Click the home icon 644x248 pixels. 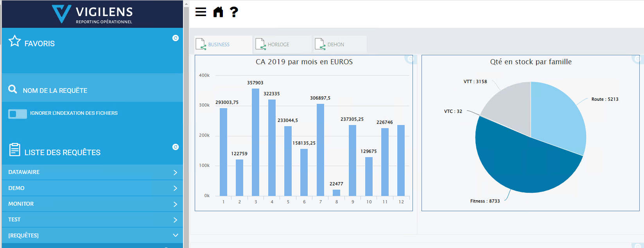218,12
